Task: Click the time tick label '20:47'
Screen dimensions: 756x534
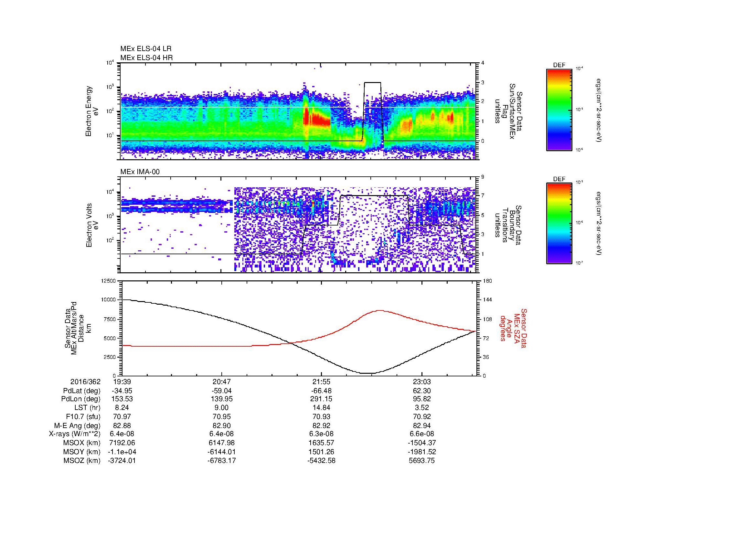Action: coord(222,382)
